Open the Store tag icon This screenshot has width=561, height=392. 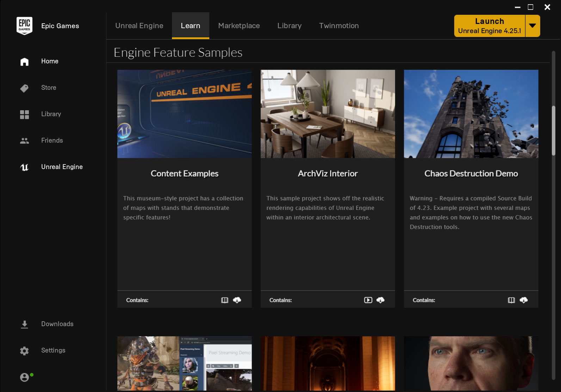tap(24, 88)
